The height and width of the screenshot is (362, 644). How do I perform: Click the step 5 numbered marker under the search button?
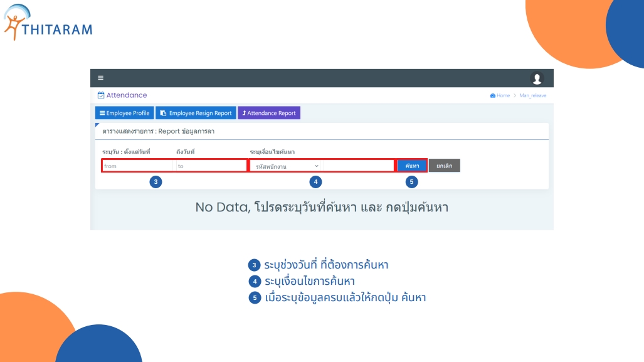coord(411,182)
